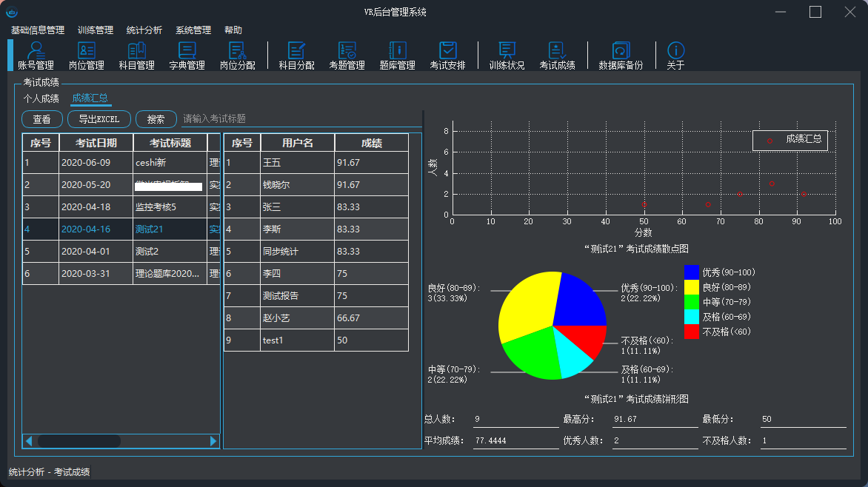Select user 李斯 in score table
The image size is (868, 487).
316,229
